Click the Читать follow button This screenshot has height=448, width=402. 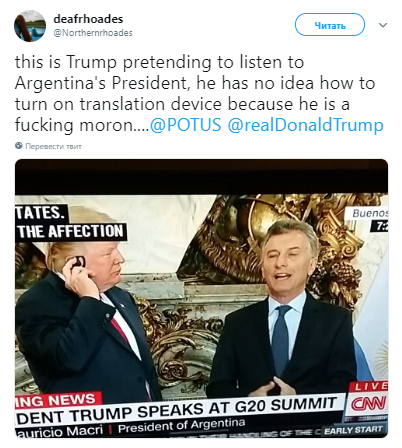click(x=330, y=25)
